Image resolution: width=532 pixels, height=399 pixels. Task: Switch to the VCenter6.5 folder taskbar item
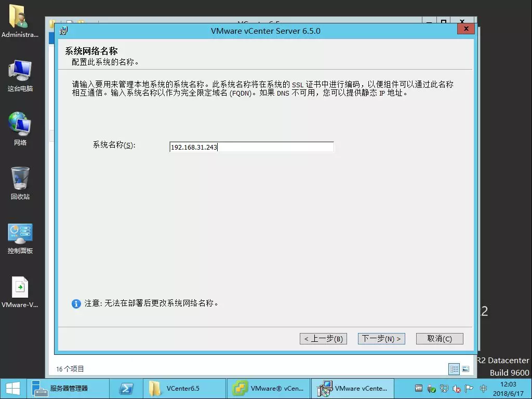184,389
